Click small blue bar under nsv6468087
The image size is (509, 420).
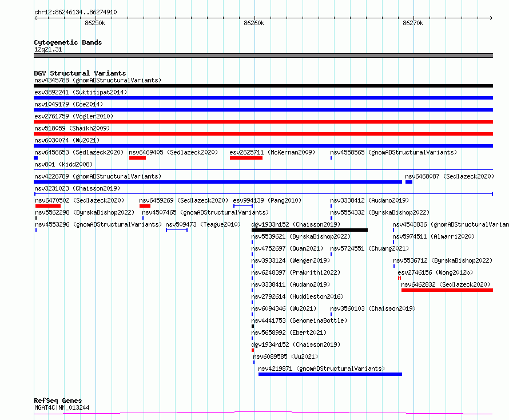point(409,182)
